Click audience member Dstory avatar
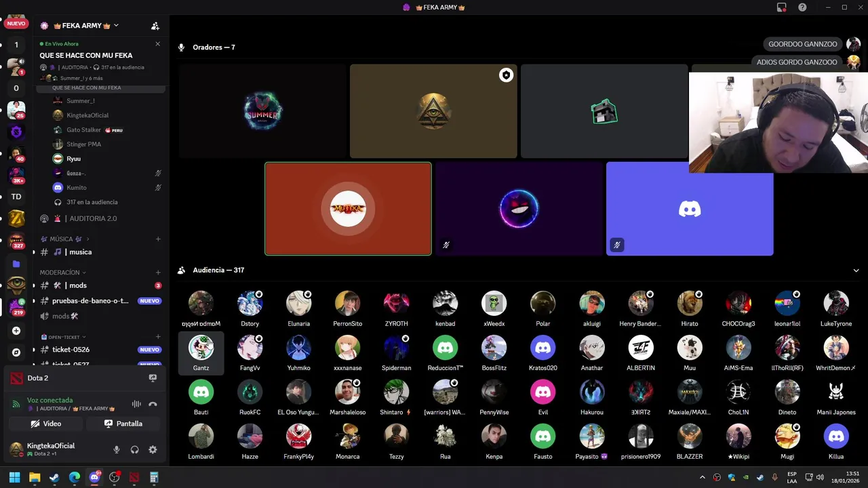868x488 pixels. 250,304
